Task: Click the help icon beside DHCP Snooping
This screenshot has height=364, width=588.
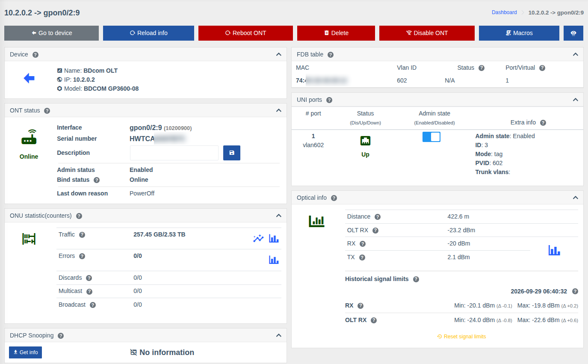Action: point(61,336)
